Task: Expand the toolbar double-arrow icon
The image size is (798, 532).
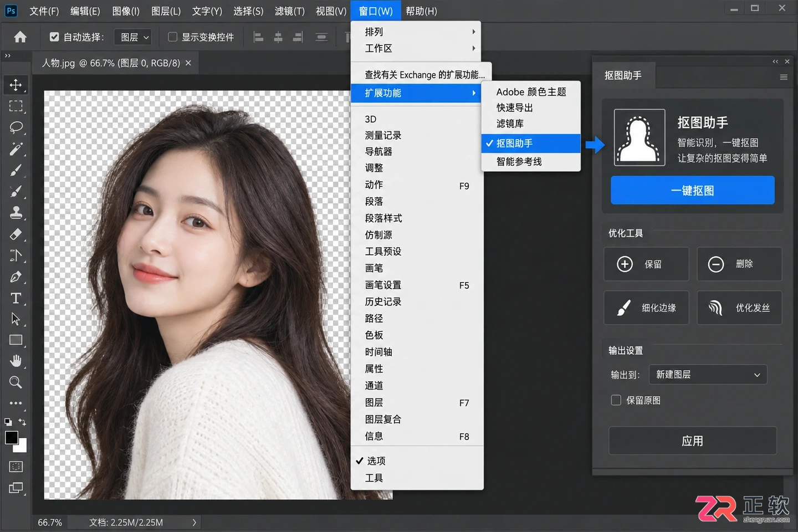Action: click(x=8, y=55)
